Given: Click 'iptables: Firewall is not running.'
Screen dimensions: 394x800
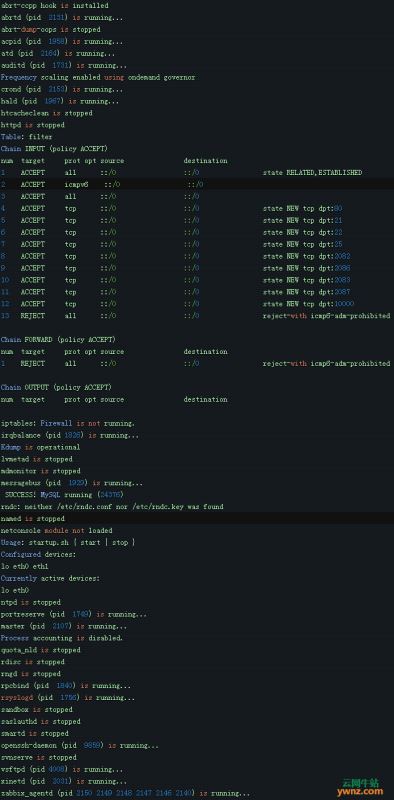Looking at the screenshot, I should (68, 423).
